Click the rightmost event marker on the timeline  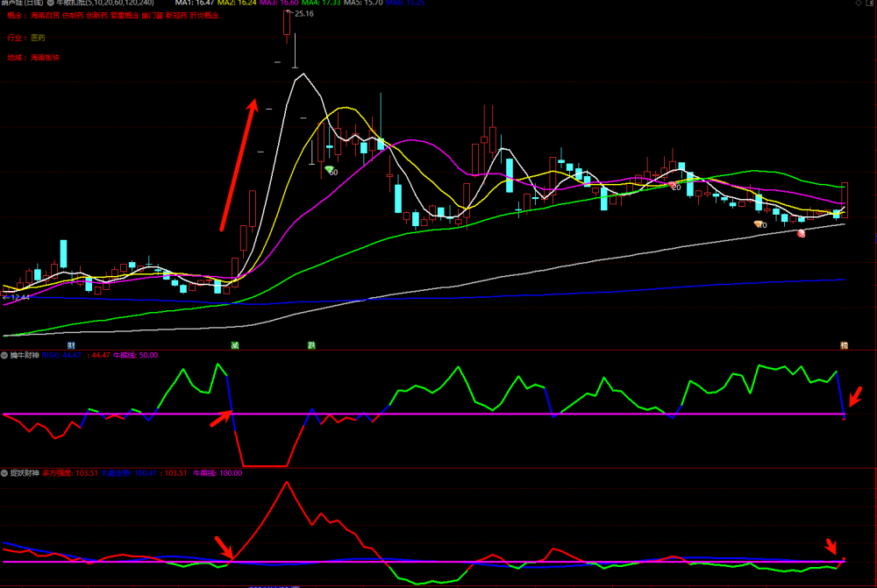click(x=844, y=345)
